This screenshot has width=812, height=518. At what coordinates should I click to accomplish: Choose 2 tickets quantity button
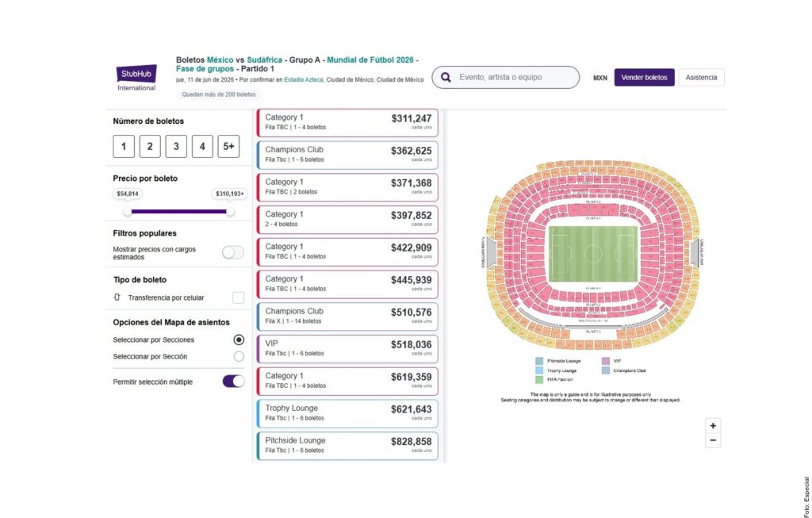point(150,147)
